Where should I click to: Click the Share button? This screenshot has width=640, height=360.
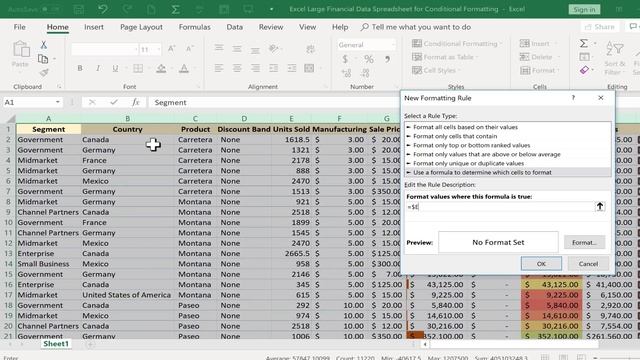point(600,27)
